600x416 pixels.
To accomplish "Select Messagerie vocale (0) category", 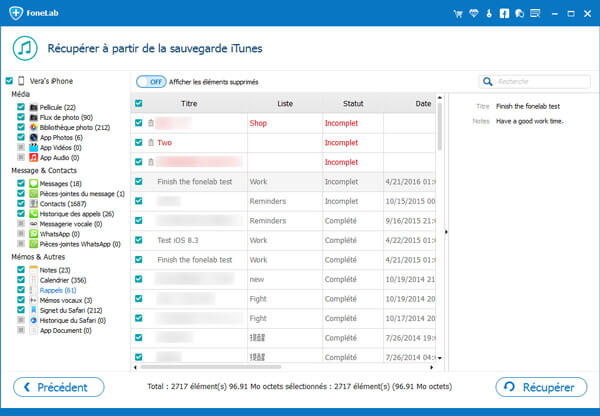I will pos(71,224).
